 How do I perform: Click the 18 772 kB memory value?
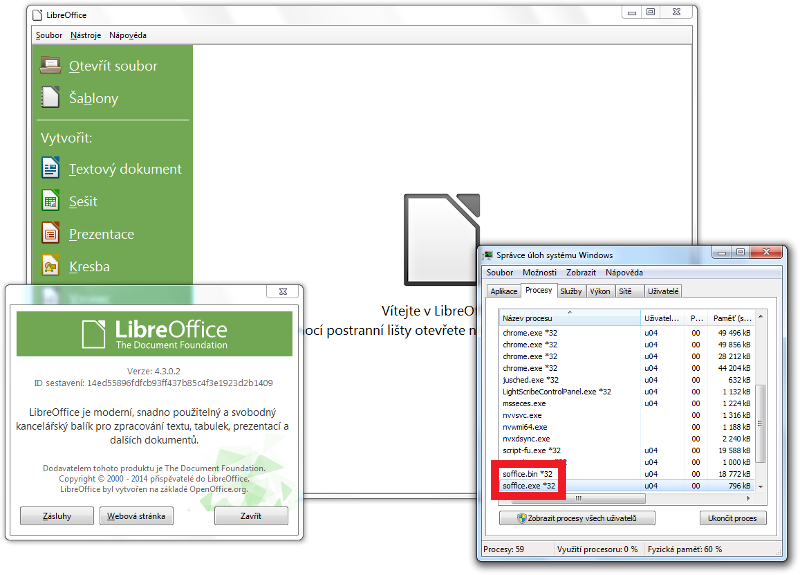click(x=734, y=474)
